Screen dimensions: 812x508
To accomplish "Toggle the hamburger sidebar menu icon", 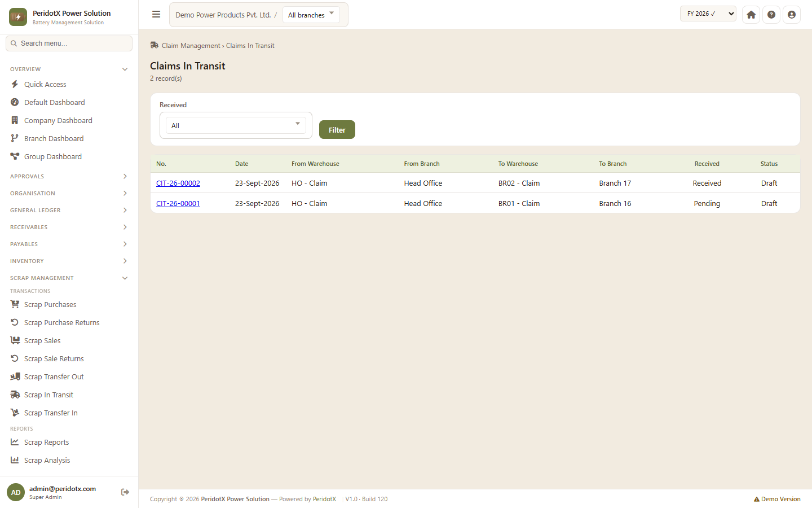I will pyautogui.click(x=156, y=15).
